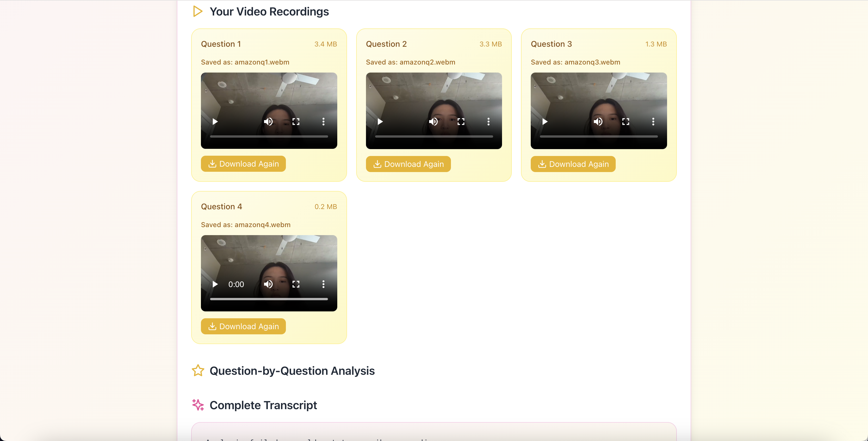This screenshot has width=868, height=441.
Task: Enter fullscreen on Question 1 video
Action: click(296, 122)
